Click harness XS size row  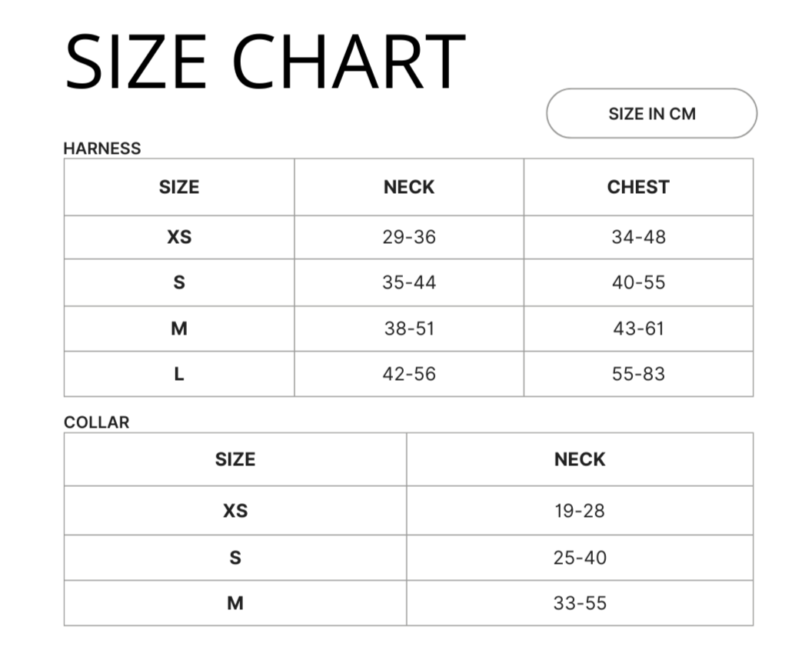click(x=408, y=237)
